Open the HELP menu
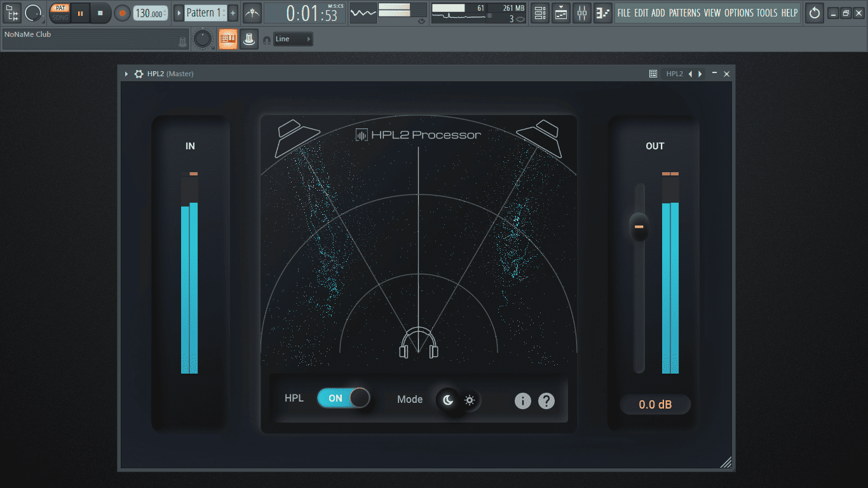This screenshot has width=868, height=488. [x=789, y=13]
